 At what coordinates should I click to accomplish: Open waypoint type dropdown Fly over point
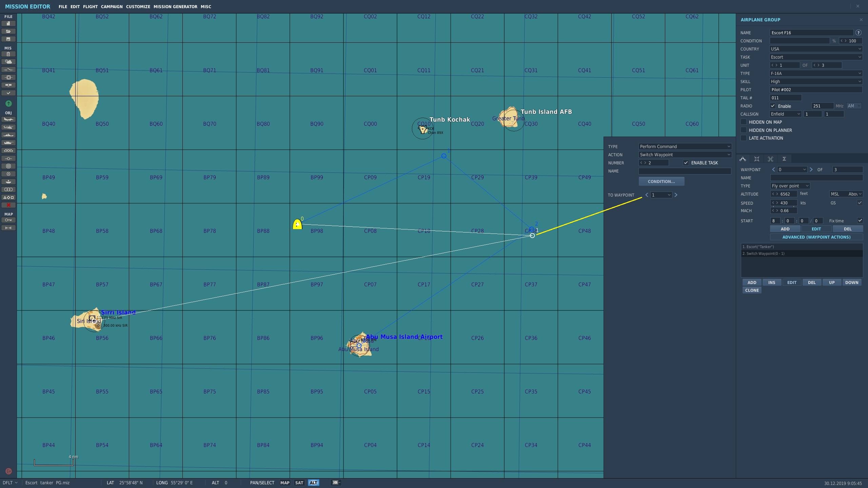point(790,186)
